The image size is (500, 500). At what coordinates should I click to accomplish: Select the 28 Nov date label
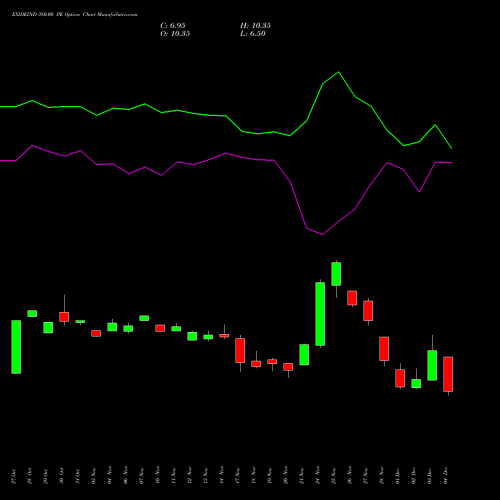point(381,476)
